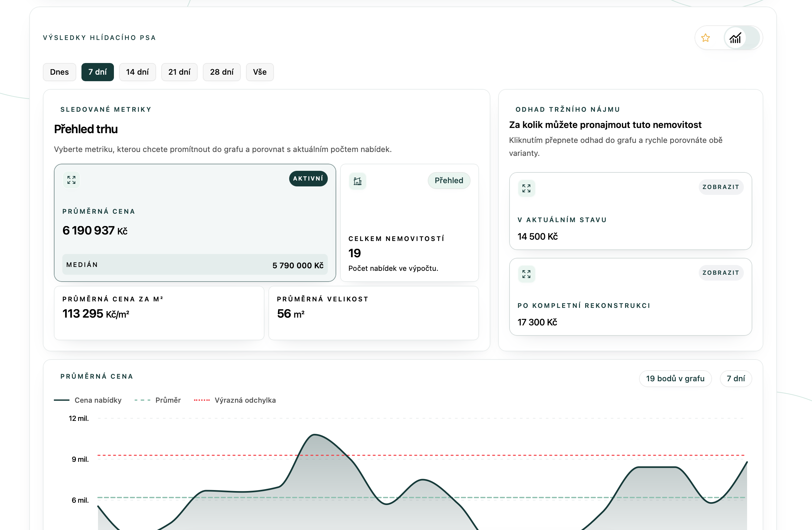Click the Medián 5 790 000 Kč row
Image resolution: width=812 pixels, height=530 pixels.
click(x=195, y=265)
